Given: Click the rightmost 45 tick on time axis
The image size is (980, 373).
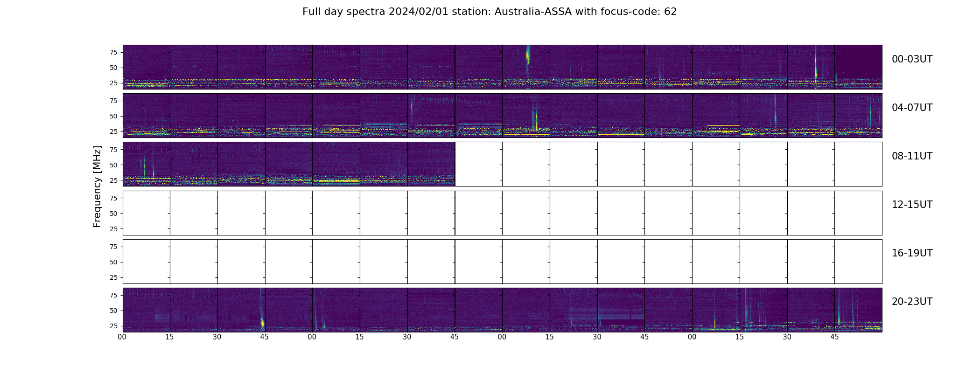Looking at the screenshot, I should (834, 337).
